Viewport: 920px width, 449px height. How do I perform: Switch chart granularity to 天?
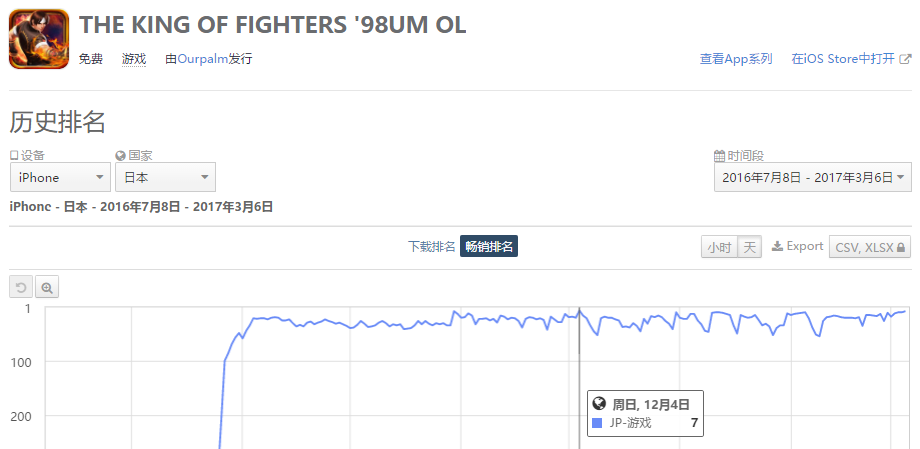(x=749, y=247)
